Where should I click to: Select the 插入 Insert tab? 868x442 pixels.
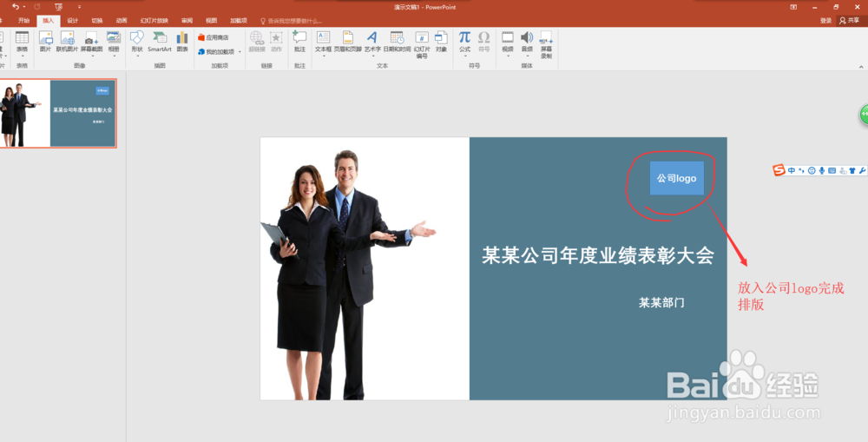pos(48,21)
